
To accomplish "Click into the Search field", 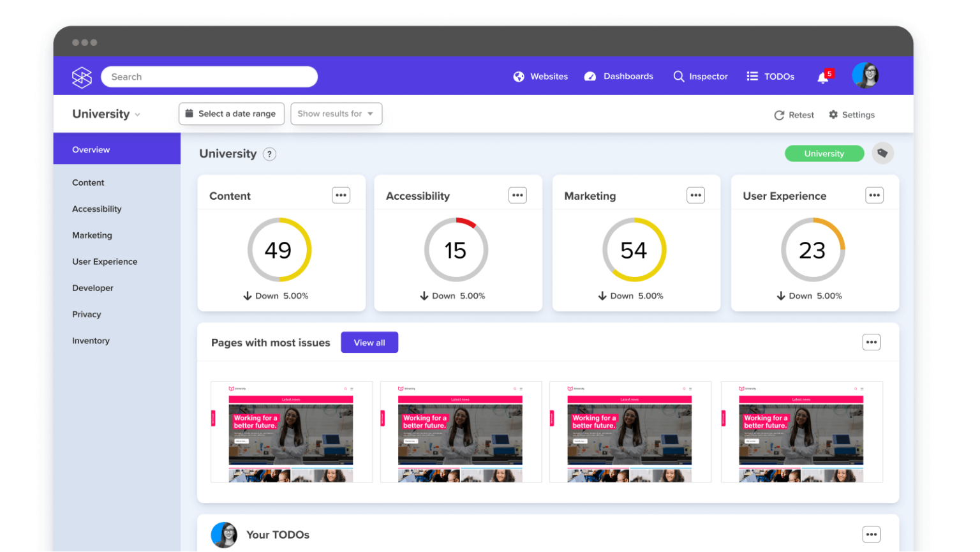I will 209,77.
